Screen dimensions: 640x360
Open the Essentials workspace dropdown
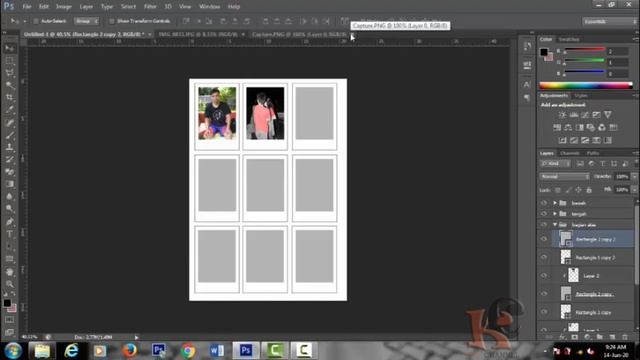click(x=609, y=21)
